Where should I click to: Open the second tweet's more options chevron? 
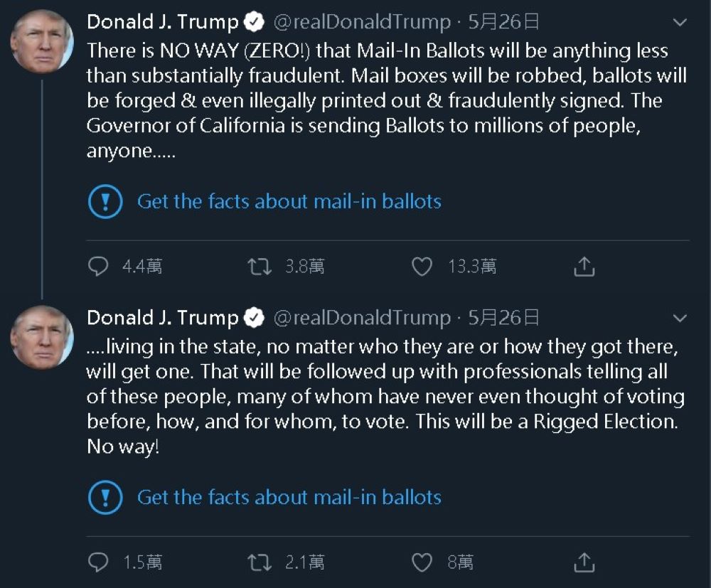click(x=680, y=318)
